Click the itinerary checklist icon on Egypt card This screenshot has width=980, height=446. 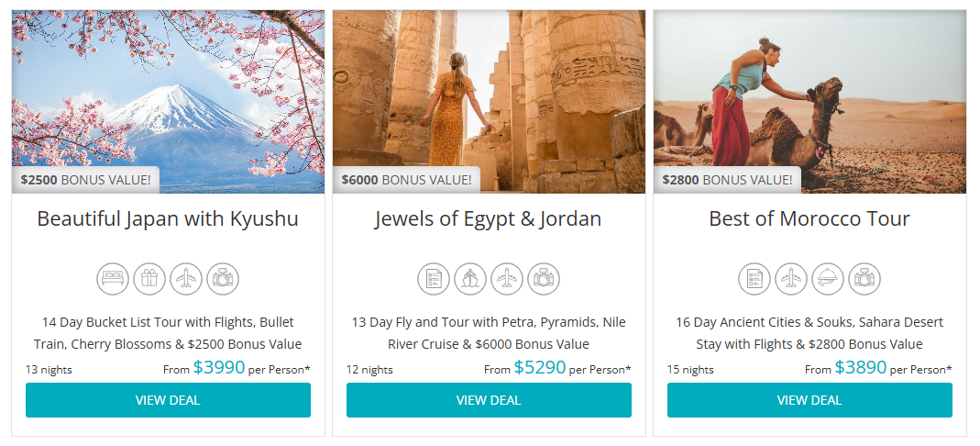pos(434,279)
